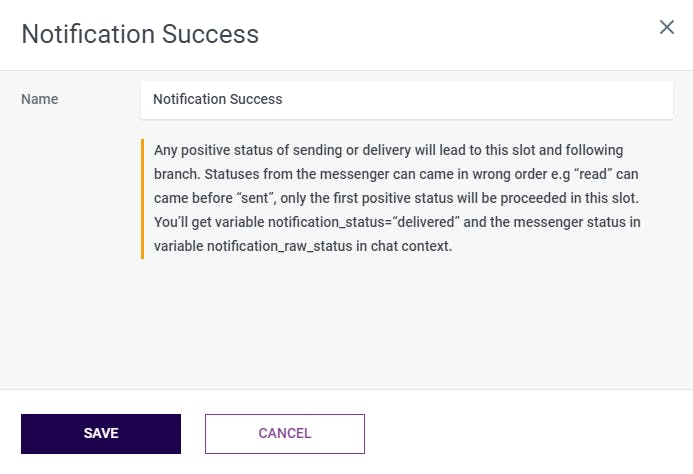This screenshot has width=693, height=474.
Task: Close the Notification Success dialog
Action: pos(667,27)
